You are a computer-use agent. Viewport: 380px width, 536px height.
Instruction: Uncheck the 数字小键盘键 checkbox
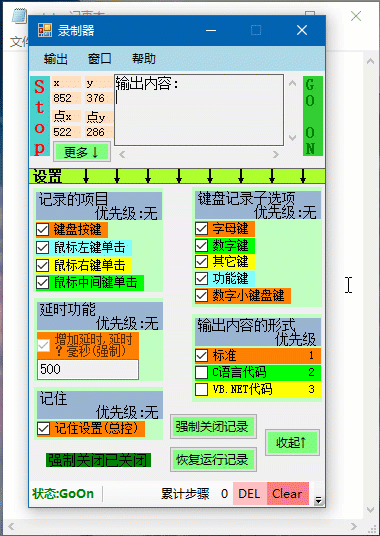coord(202,295)
